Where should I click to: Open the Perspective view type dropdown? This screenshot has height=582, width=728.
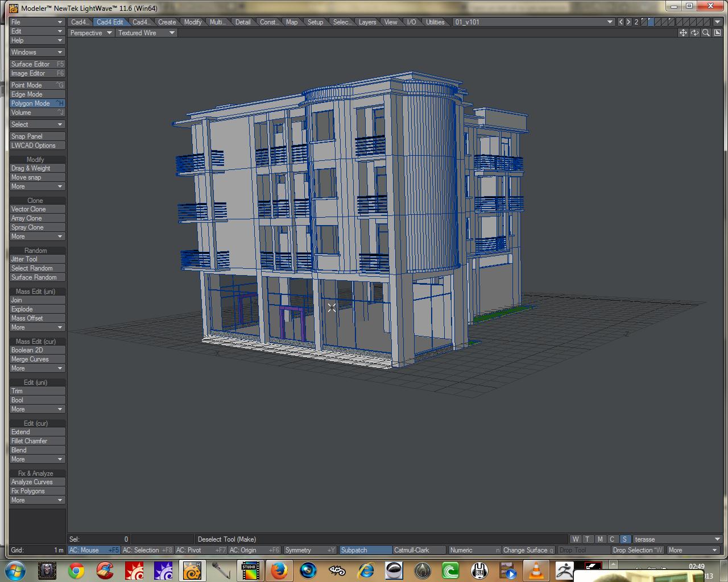[x=91, y=33]
